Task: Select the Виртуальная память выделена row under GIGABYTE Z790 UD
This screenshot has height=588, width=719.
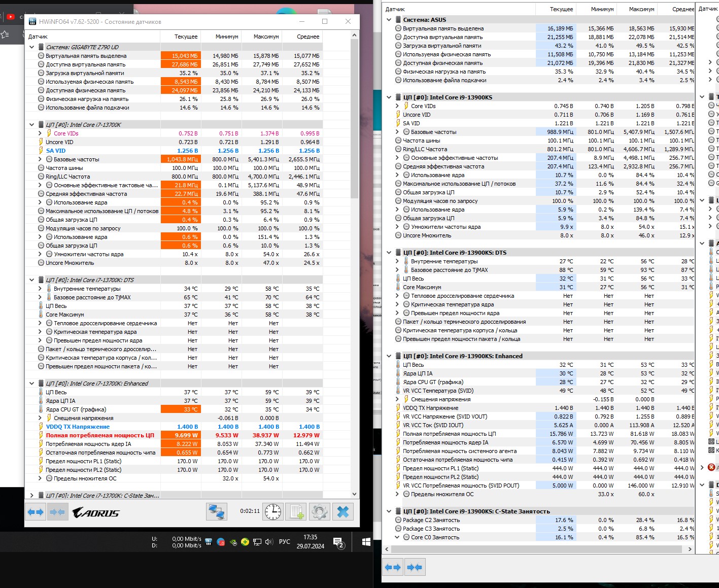Action: tap(173, 56)
